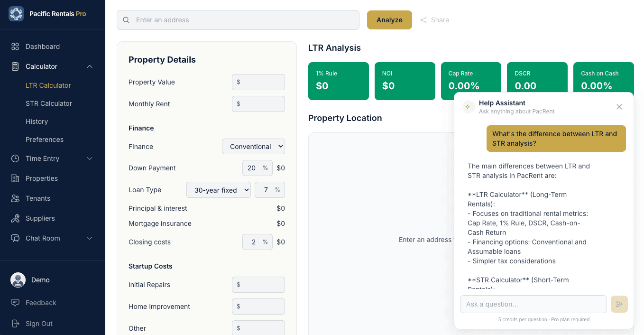The image size is (644, 335).
Task: Open the Tenants section
Action: click(x=38, y=198)
